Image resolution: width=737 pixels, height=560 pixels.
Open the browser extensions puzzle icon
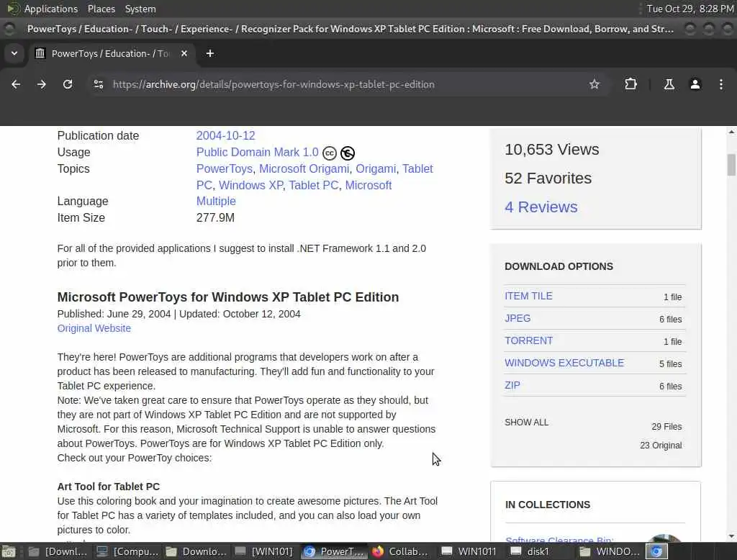pos(630,84)
